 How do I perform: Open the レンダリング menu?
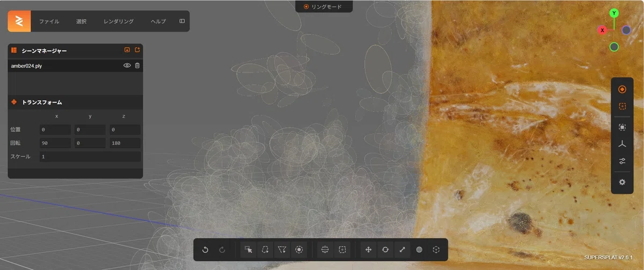coord(119,21)
